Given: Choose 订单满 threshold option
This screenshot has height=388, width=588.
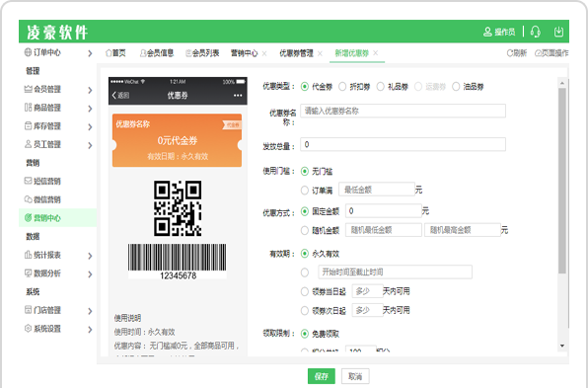Looking at the screenshot, I should click(305, 191).
